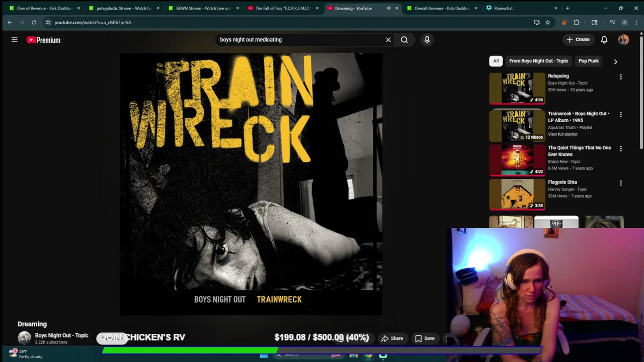Image resolution: width=644 pixels, height=362 pixels.
Task: Open Flagpole Sitta by Harvey Danger
Action: pos(562,182)
